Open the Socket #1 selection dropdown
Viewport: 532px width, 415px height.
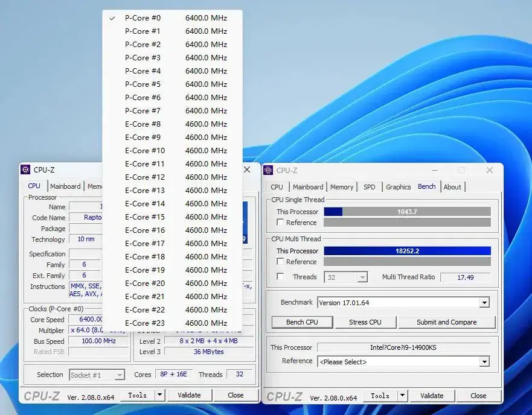97,375
